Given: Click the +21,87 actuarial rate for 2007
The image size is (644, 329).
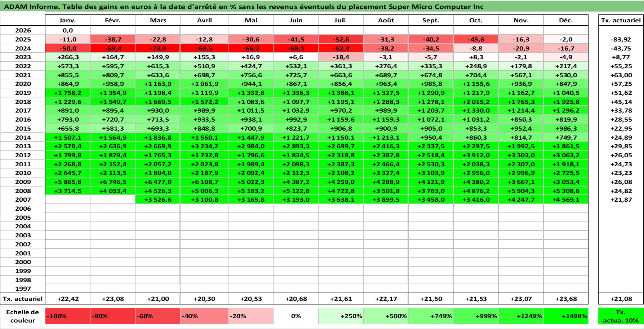Looking at the screenshot, I should point(621,199).
